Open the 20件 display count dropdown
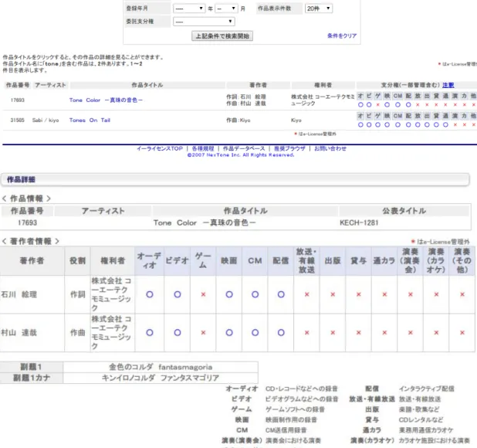The height and width of the screenshot is (448, 477). tap(319, 8)
